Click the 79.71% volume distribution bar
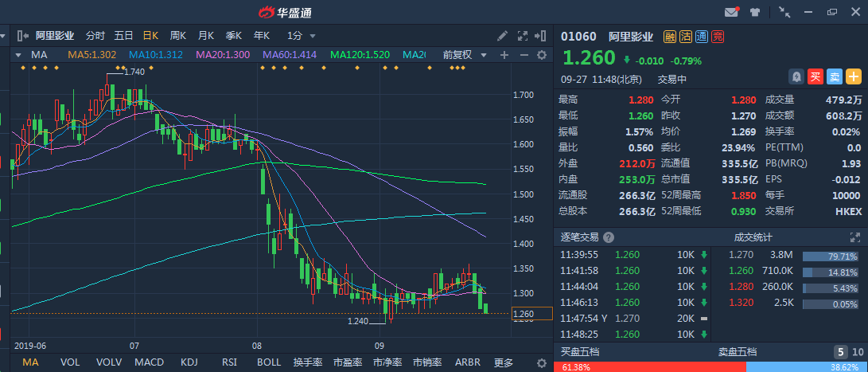 pyautogui.click(x=830, y=256)
